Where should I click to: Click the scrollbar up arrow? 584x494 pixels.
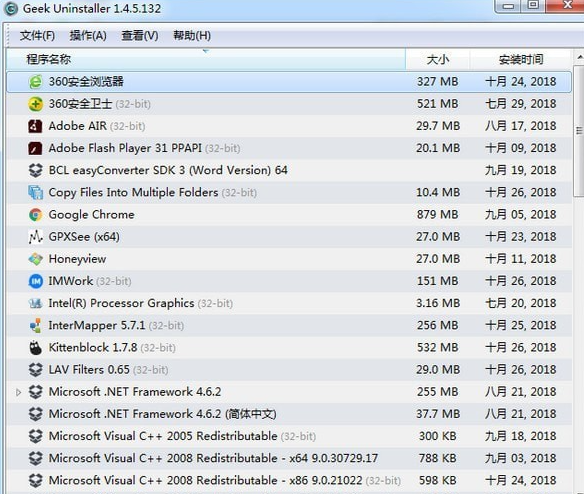coord(580,57)
